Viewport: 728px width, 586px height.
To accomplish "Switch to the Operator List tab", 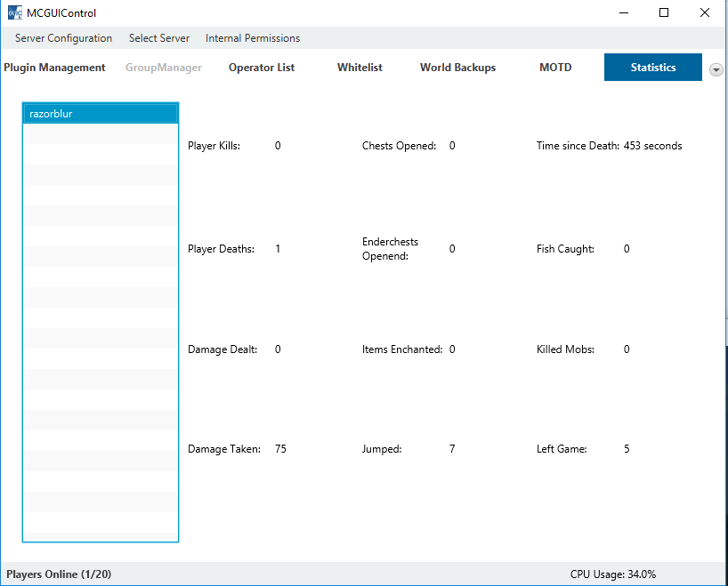I will click(262, 68).
